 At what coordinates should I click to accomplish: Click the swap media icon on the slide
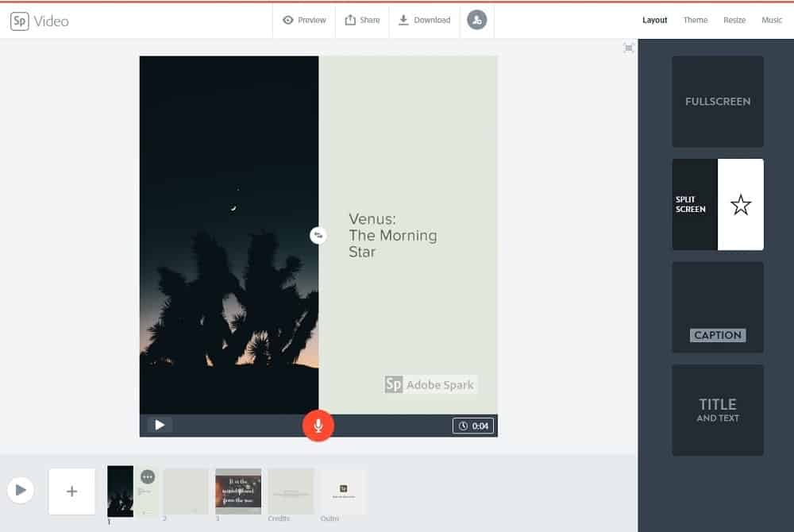pyautogui.click(x=318, y=235)
